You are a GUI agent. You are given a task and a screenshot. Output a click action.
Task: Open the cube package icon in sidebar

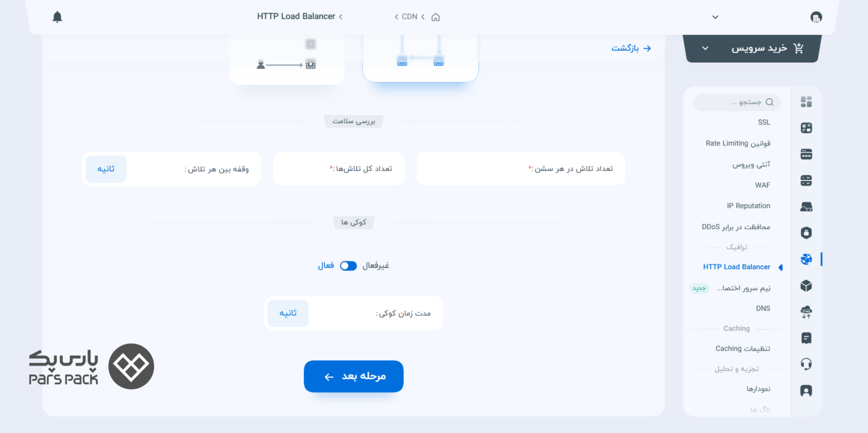point(806,286)
